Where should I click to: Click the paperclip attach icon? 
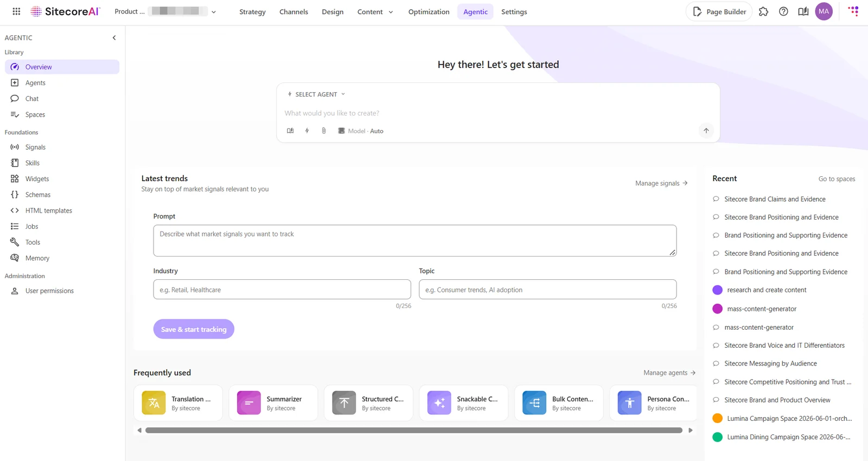pyautogui.click(x=324, y=131)
